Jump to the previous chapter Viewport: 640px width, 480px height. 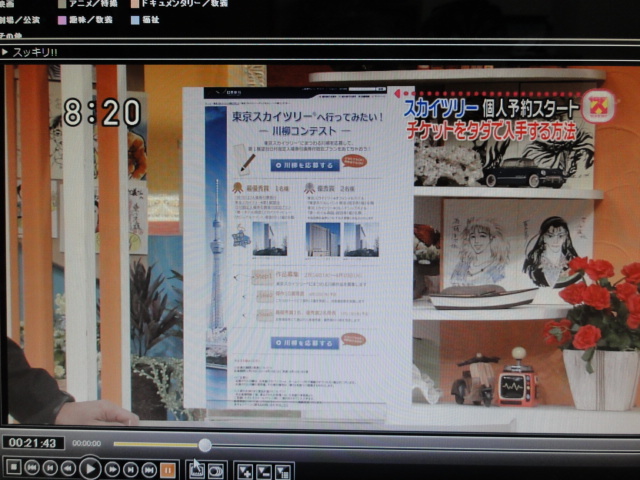tap(32, 468)
